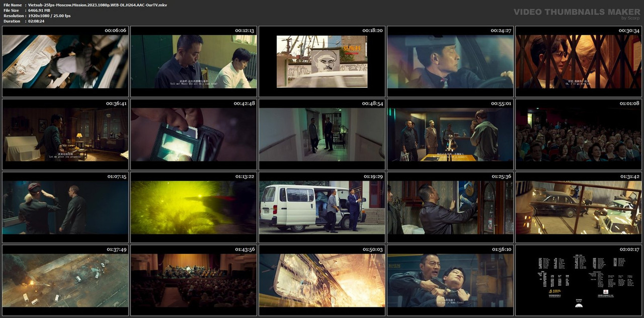Select the thumbnail at 00:12:13
644x318 pixels.
[x=194, y=61]
